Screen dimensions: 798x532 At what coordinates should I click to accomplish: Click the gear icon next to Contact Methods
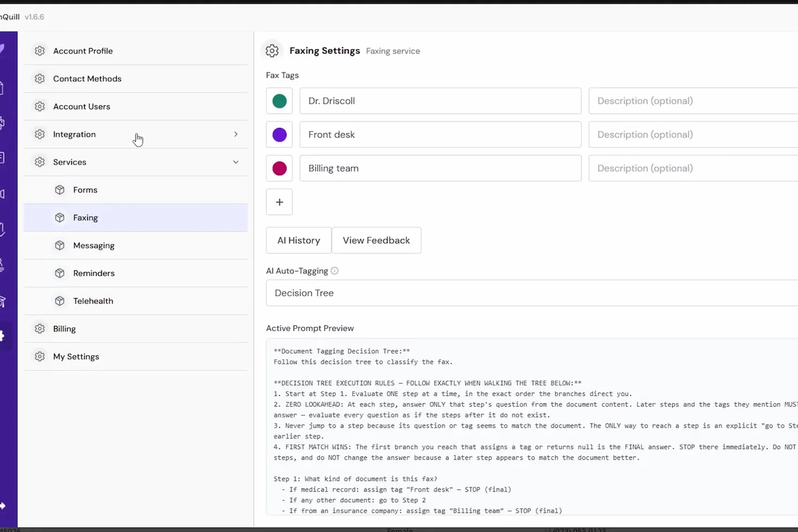tap(40, 79)
